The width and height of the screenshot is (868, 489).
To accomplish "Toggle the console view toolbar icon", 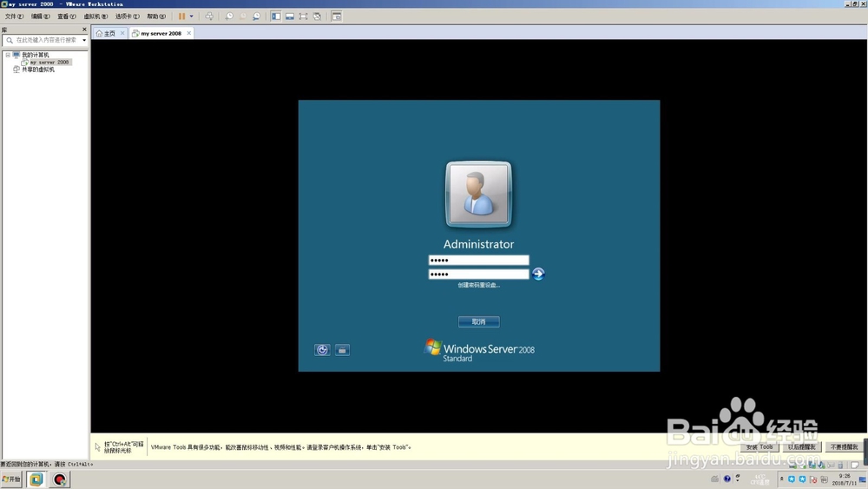I will 337,16.
